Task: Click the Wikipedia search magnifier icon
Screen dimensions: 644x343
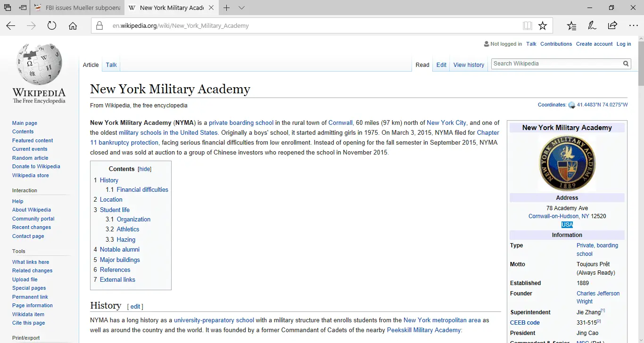Action: pyautogui.click(x=626, y=64)
